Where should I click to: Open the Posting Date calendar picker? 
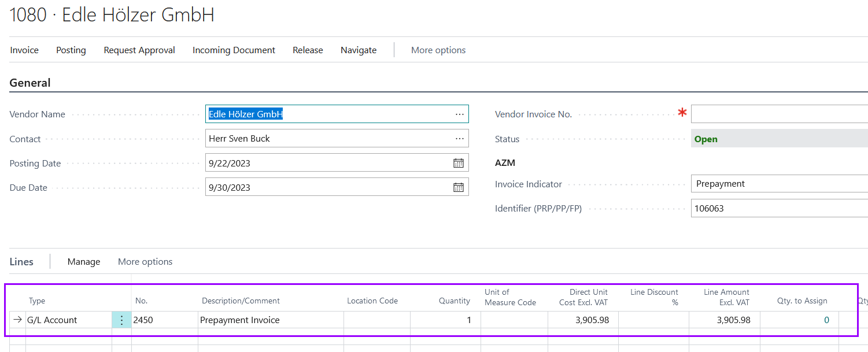click(458, 163)
